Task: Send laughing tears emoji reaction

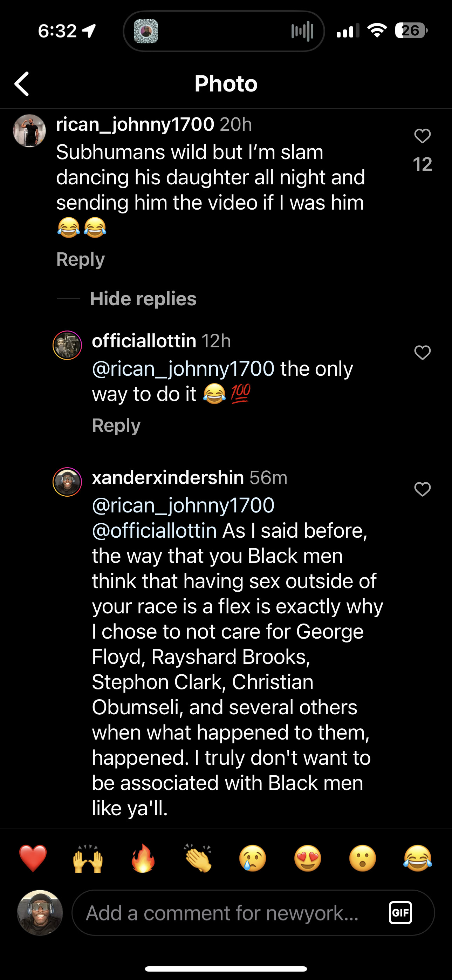Action: [x=417, y=858]
